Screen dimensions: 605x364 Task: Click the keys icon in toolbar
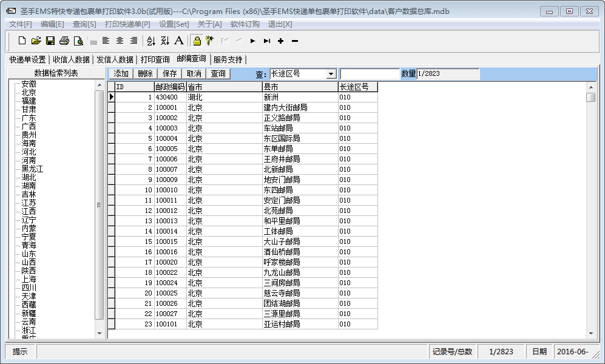coord(209,41)
